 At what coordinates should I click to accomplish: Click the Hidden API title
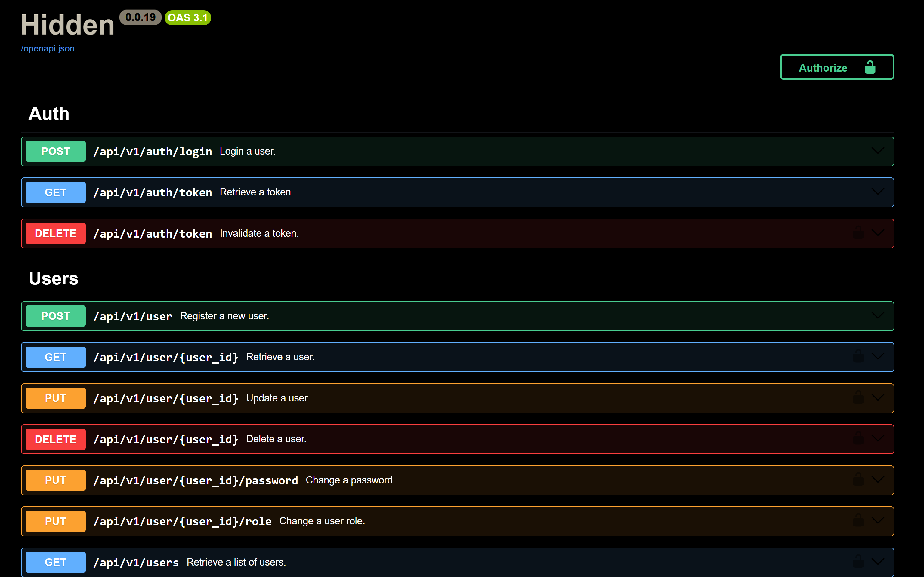[x=68, y=25]
